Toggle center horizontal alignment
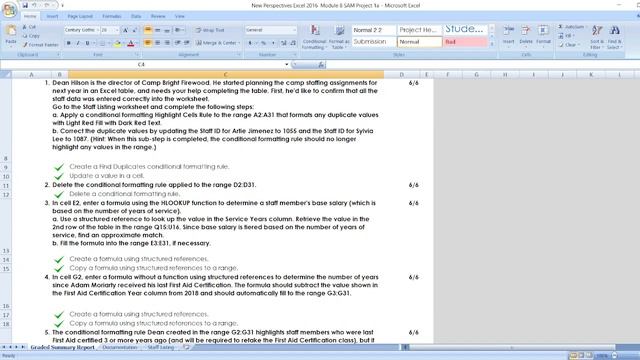Image resolution: width=640 pixels, height=360 pixels. click(x=157, y=43)
